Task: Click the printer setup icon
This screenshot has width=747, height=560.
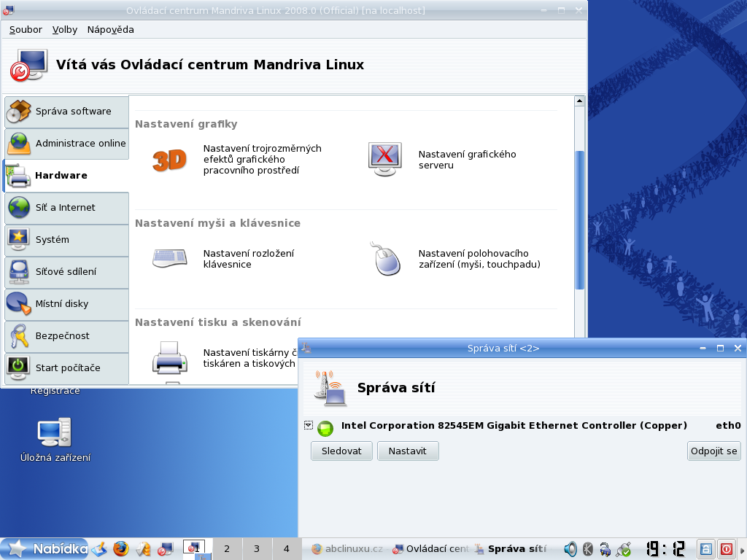Action: tap(169, 357)
